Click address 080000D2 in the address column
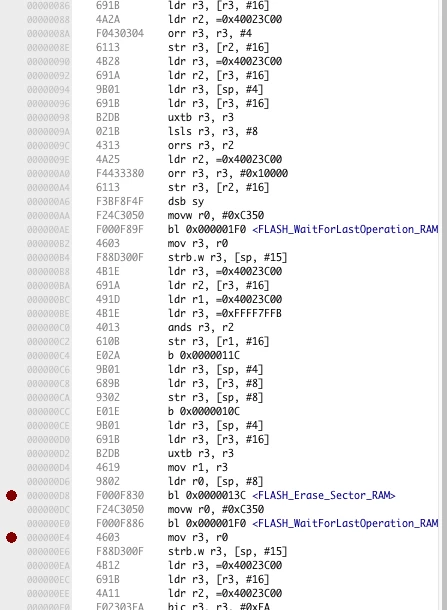The width and height of the screenshot is (447, 610). pos(48,454)
